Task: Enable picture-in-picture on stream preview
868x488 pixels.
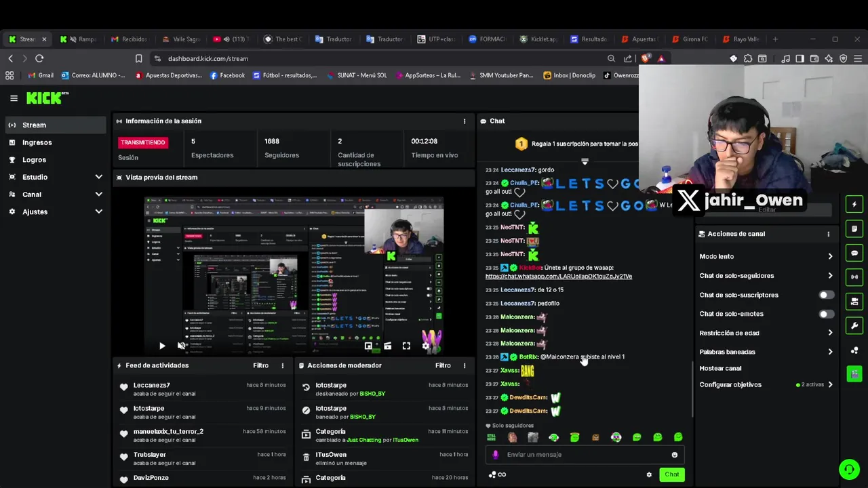Action: click(368, 346)
